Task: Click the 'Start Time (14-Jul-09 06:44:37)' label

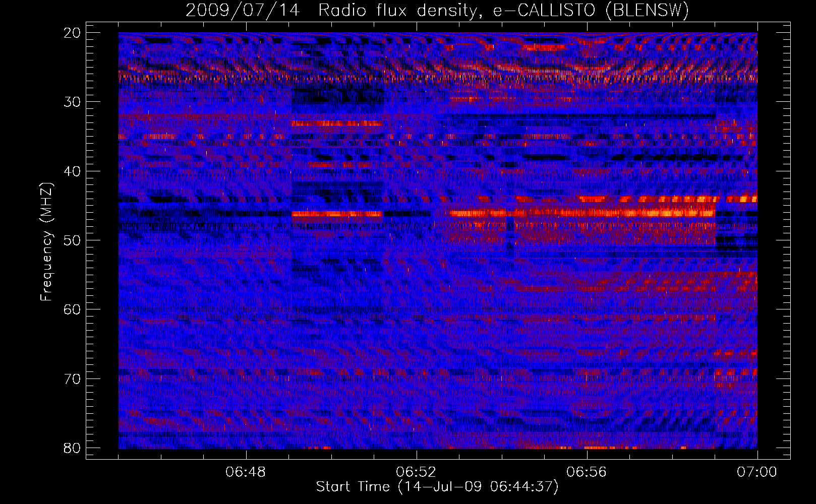Action: tap(437, 487)
